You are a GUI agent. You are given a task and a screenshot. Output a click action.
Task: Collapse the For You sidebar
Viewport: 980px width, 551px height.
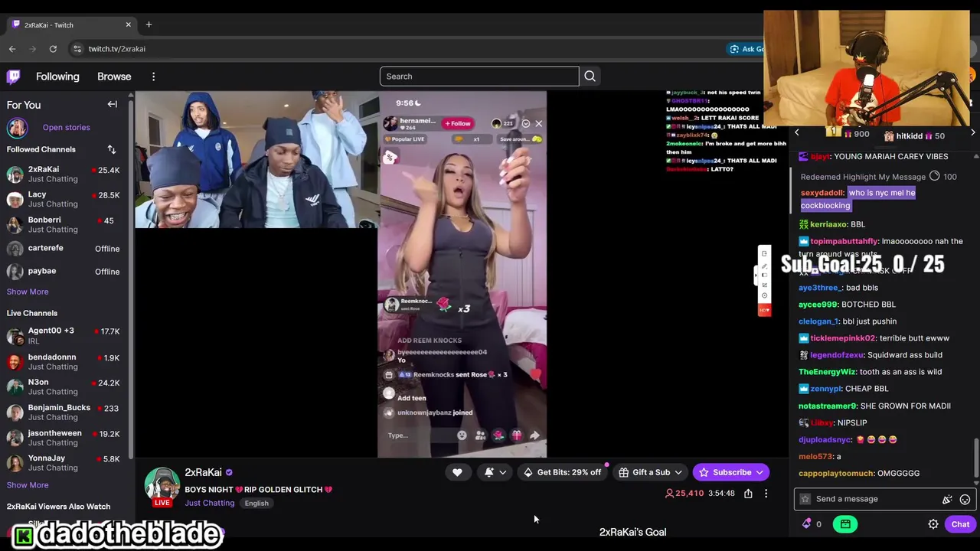[x=112, y=104]
